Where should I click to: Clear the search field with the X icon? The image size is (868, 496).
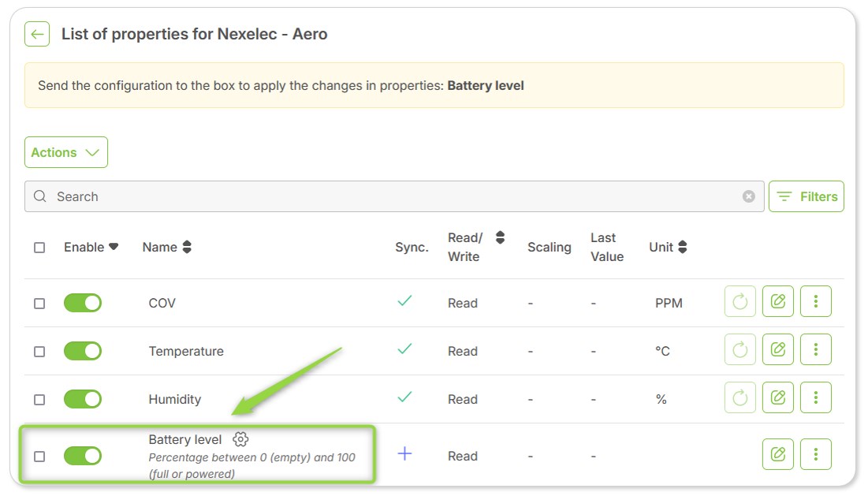[748, 196]
